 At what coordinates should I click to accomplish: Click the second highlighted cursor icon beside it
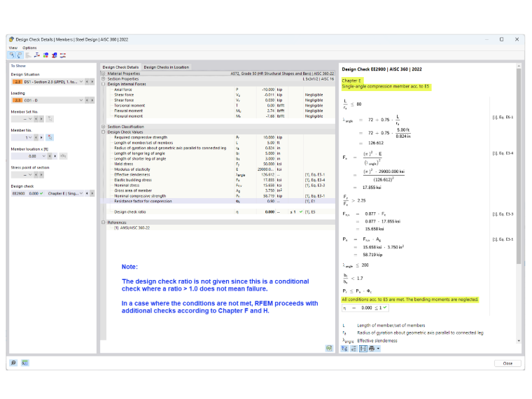coord(20,55)
